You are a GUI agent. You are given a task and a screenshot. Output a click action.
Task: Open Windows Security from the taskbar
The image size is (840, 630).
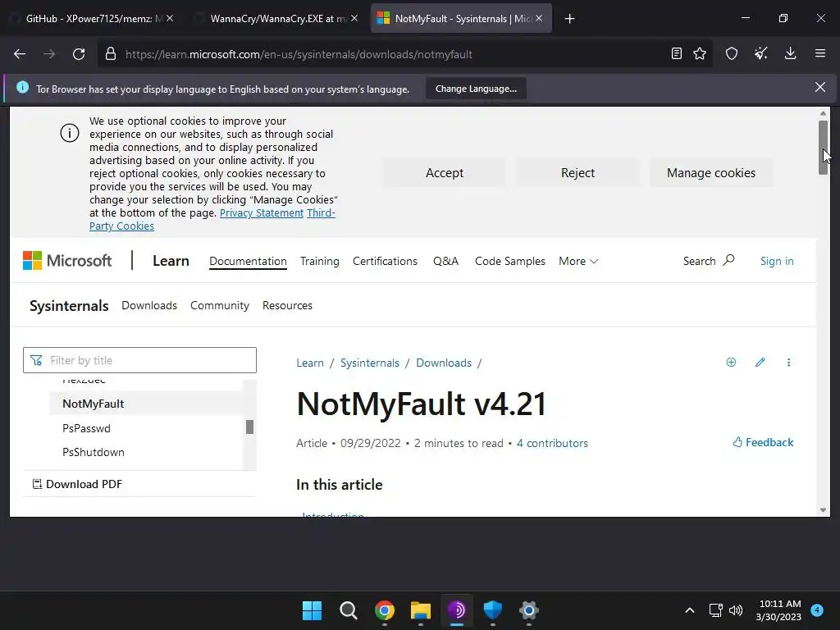click(x=492, y=610)
